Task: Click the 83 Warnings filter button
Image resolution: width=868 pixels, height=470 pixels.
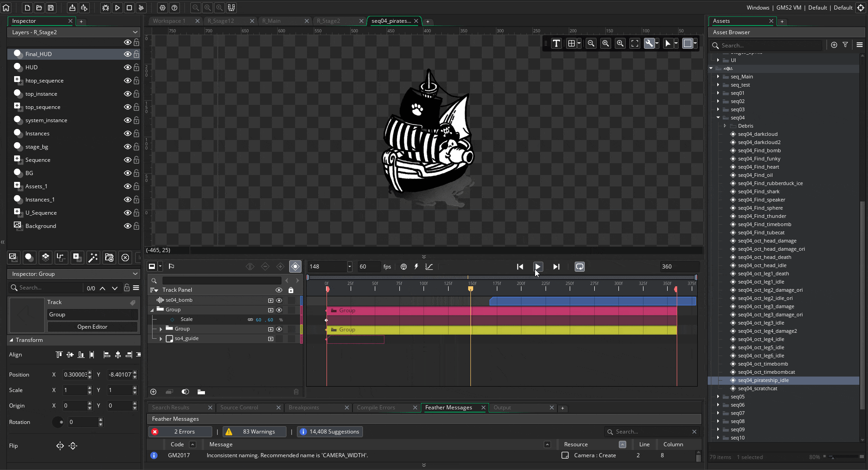Action: [x=255, y=432]
